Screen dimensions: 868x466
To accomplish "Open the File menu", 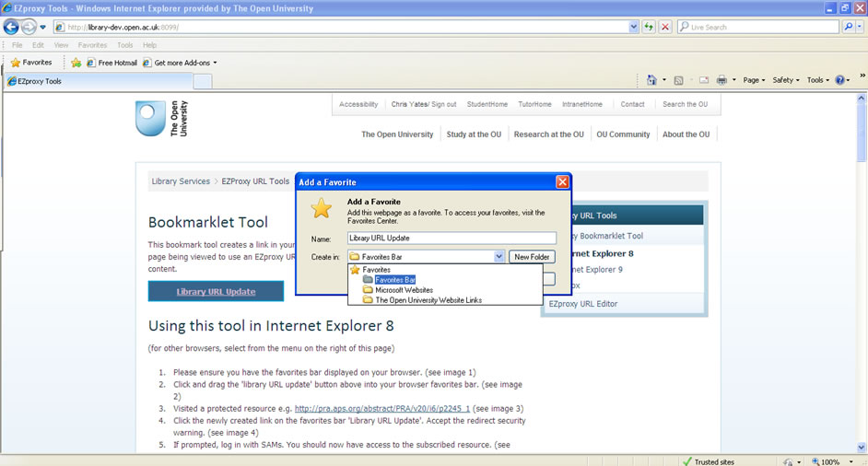I will pyautogui.click(x=18, y=45).
